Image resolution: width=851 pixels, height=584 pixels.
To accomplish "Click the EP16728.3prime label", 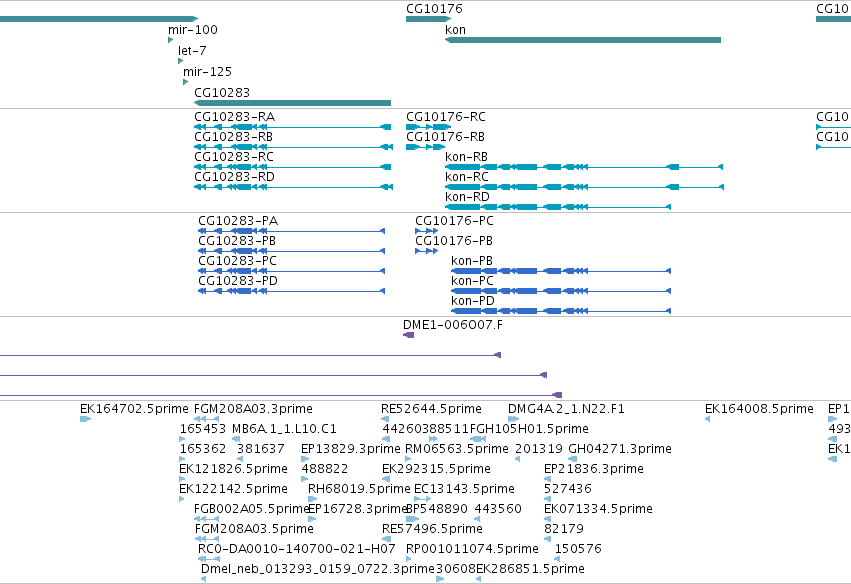I will (357, 509).
